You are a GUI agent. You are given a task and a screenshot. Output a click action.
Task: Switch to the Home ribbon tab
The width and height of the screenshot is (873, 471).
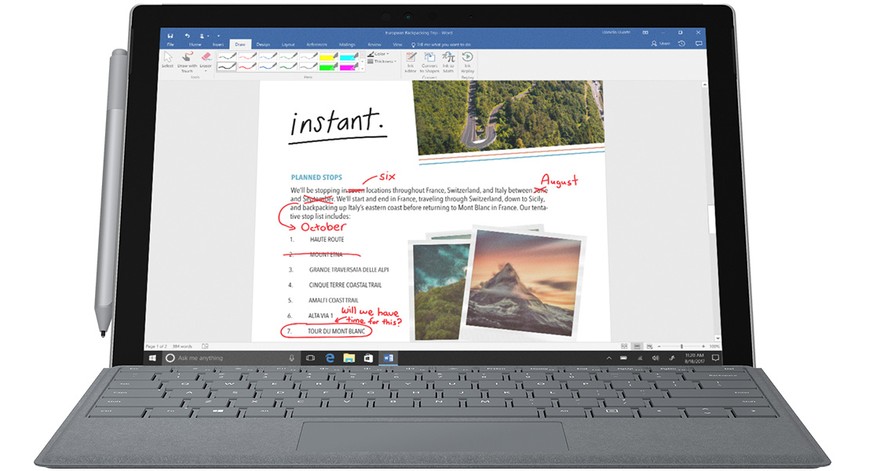point(194,45)
